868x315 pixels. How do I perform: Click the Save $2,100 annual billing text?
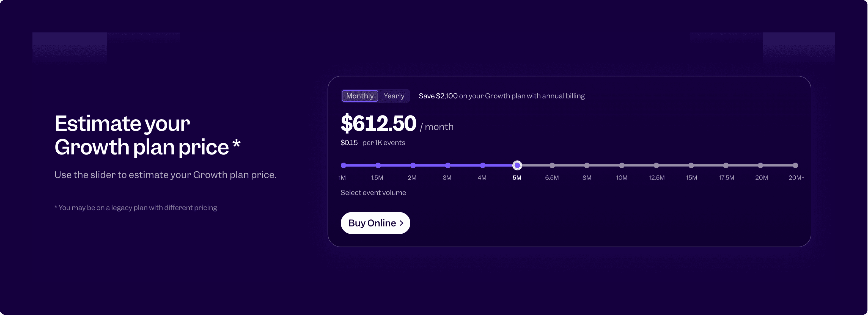(501, 96)
